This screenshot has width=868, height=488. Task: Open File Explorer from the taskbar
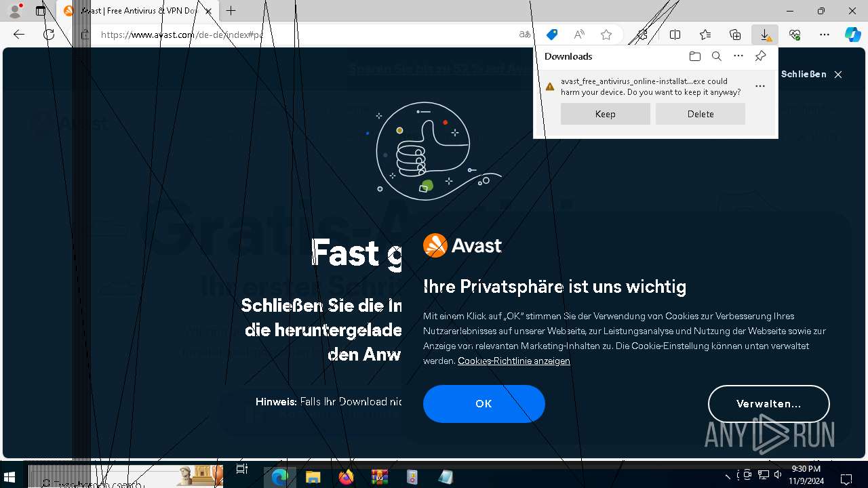313,477
